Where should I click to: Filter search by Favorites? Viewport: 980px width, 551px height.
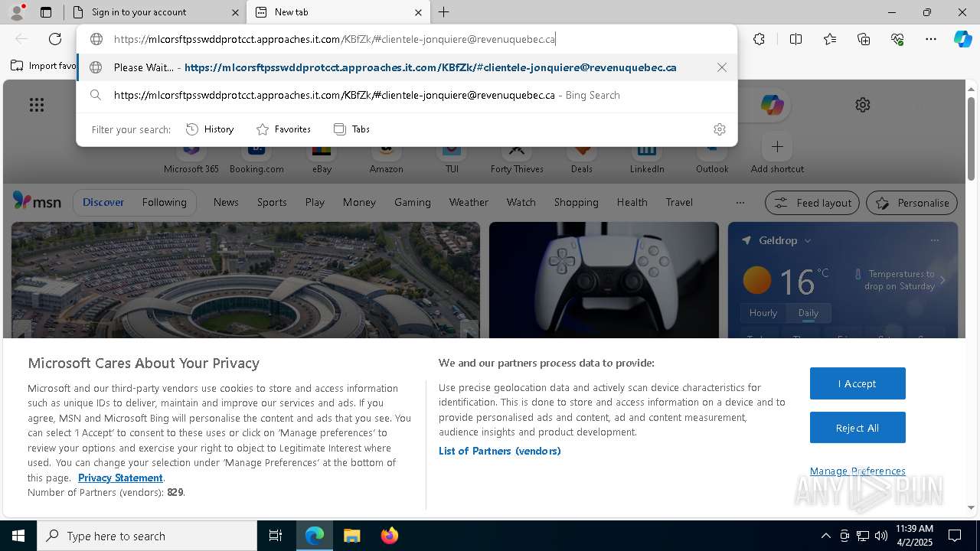click(283, 129)
